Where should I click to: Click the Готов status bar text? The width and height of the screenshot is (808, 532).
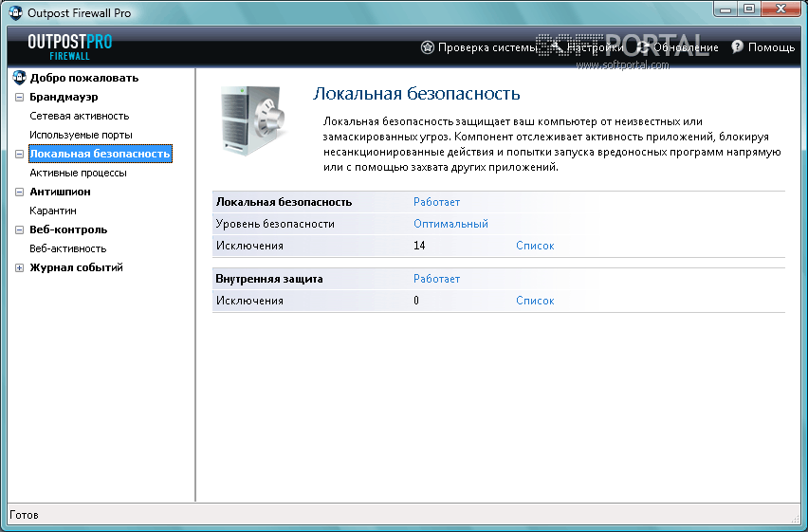pyautogui.click(x=25, y=515)
